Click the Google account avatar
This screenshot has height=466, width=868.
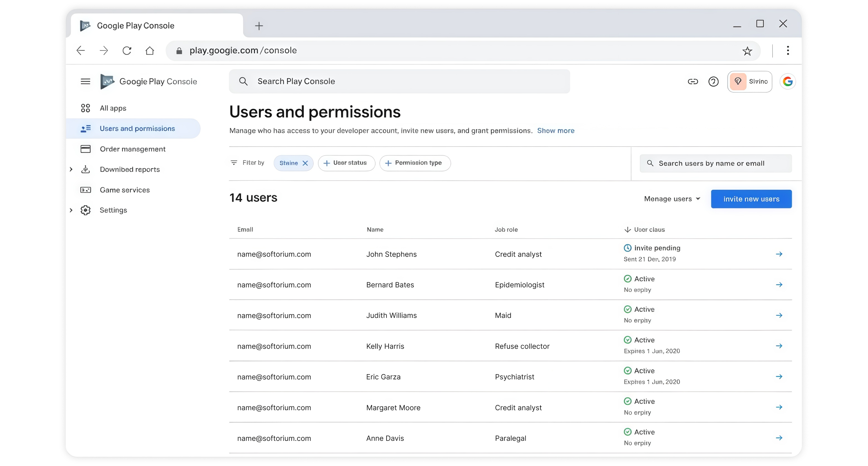point(788,81)
